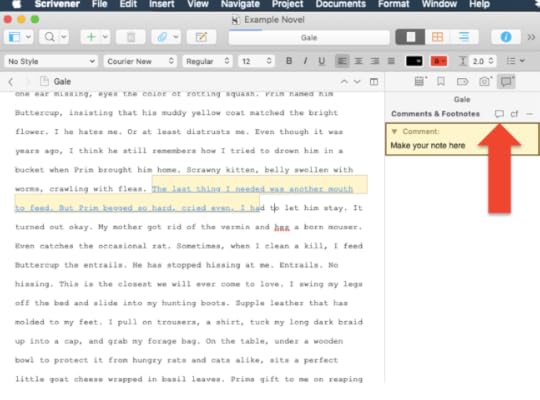Open the Regular font weight dropdown

(x=207, y=61)
